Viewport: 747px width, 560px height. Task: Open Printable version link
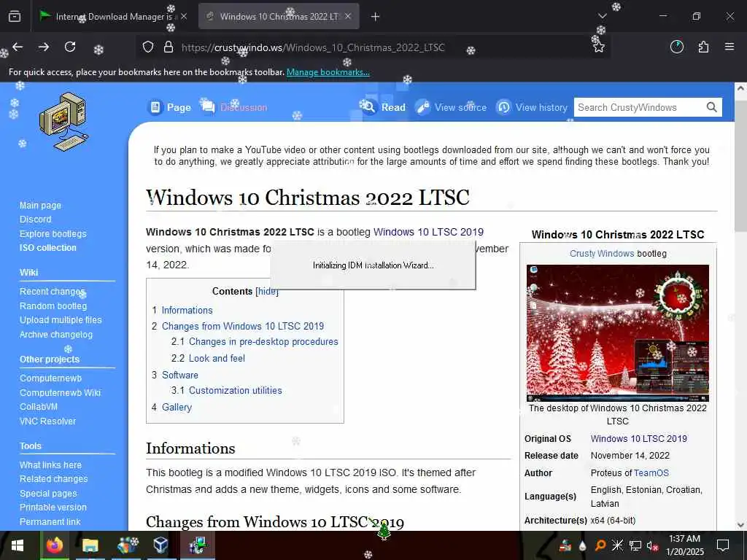53,507
